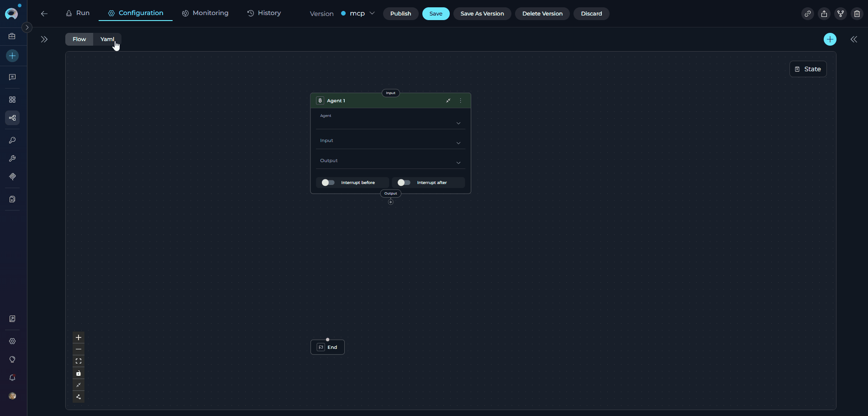
Task: Collapse the Agent 1 node
Action: 448,100
